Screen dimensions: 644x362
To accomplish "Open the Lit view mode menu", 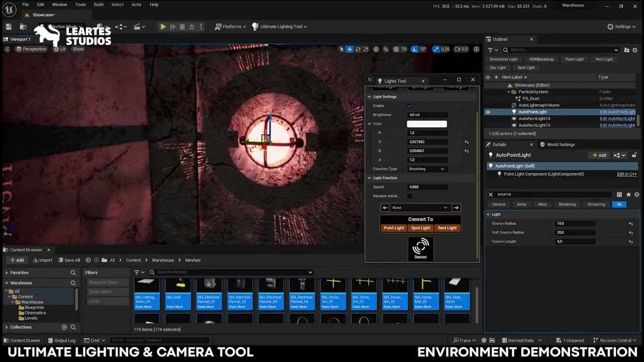I will 60,49.
